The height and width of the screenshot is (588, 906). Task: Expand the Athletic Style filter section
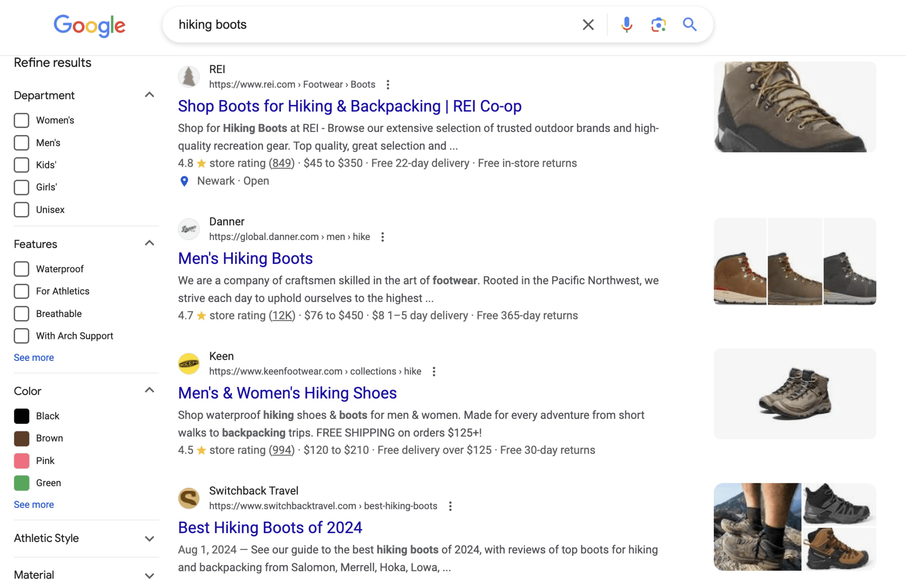click(x=150, y=539)
